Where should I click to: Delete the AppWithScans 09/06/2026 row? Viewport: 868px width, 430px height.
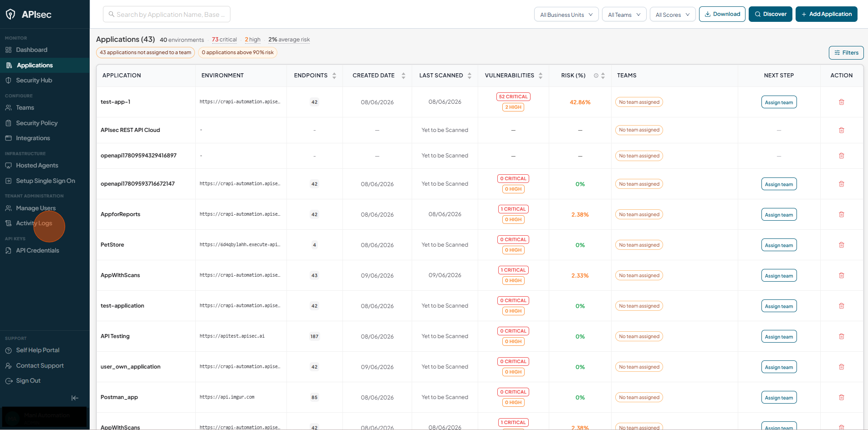click(842, 275)
